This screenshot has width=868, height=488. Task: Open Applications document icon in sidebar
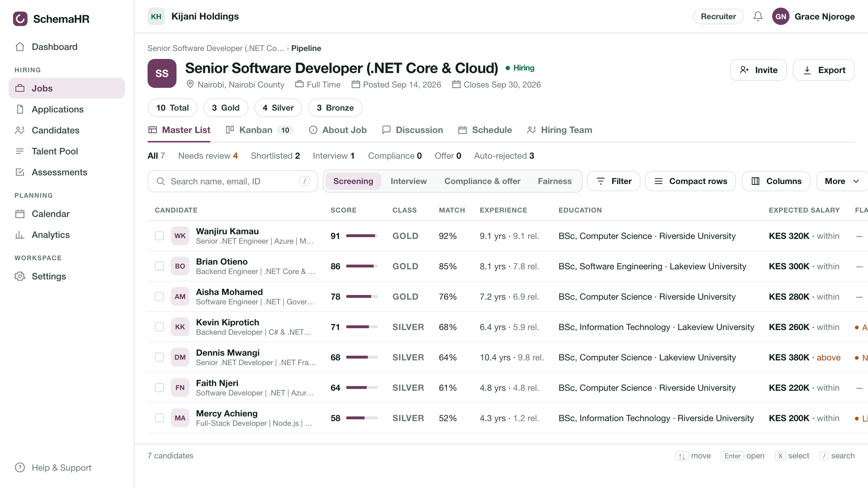pos(20,109)
